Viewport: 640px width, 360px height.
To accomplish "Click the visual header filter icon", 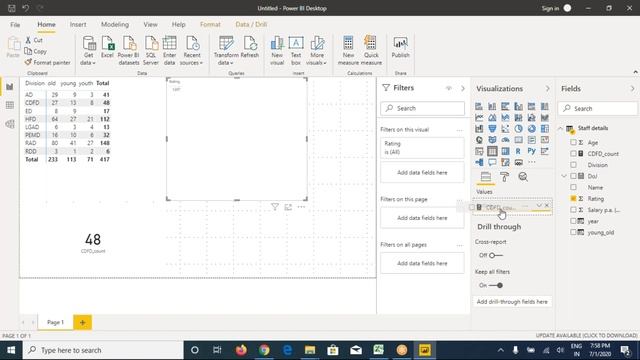I will 275,207.
